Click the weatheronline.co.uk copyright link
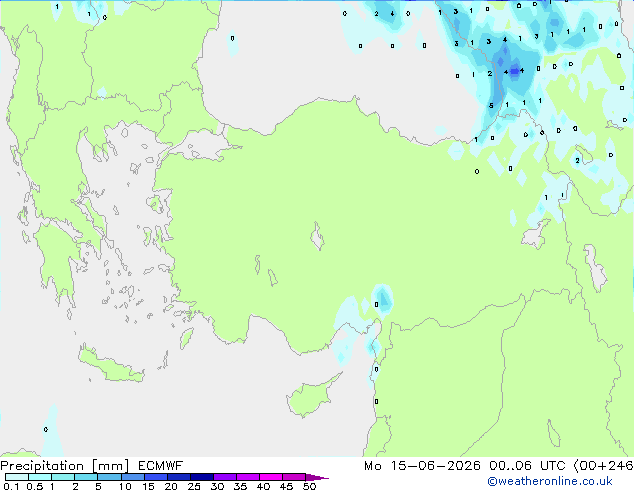The width and height of the screenshot is (634, 490). tap(549, 481)
